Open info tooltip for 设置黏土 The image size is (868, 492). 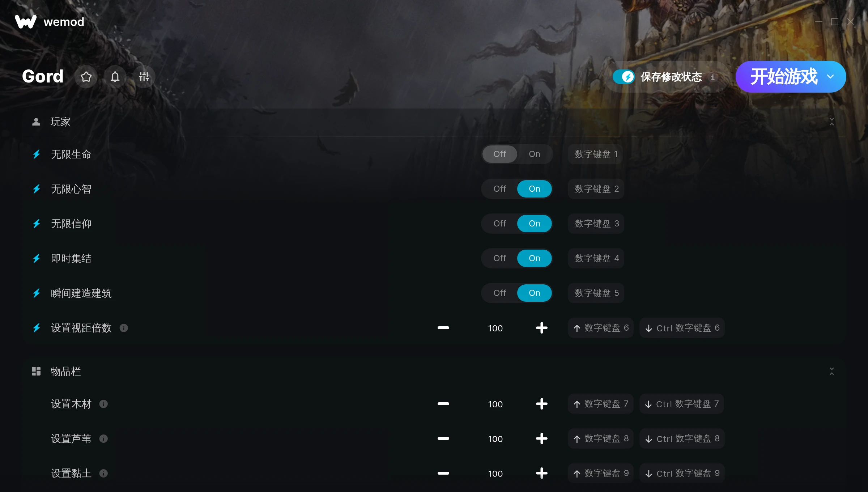coord(103,473)
